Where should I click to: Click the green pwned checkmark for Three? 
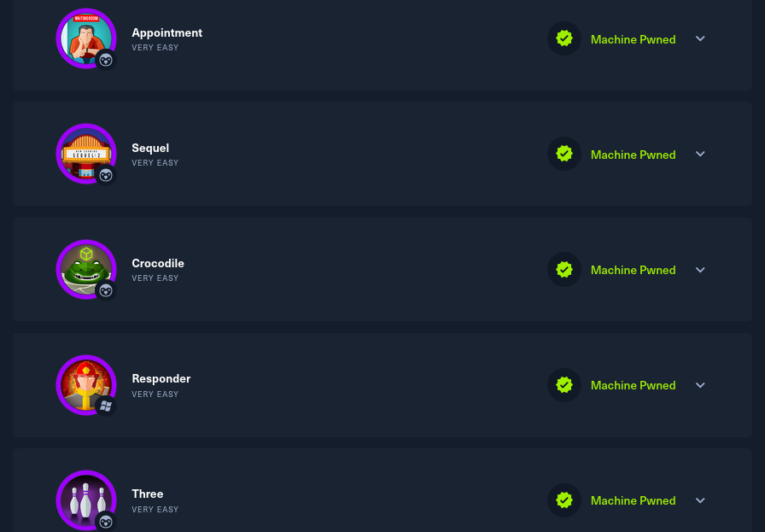pos(564,500)
